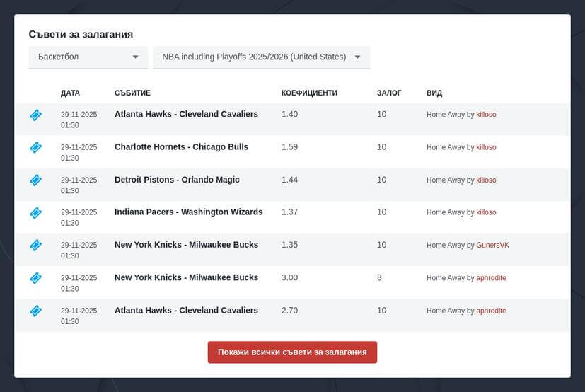Select the Charlotte Hornets - Chicago Bulls match
This screenshot has height=392, width=585.
[181, 147]
